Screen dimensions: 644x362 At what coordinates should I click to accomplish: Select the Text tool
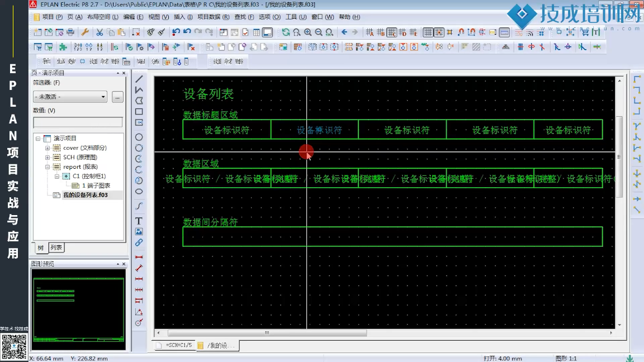(x=139, y=221)
